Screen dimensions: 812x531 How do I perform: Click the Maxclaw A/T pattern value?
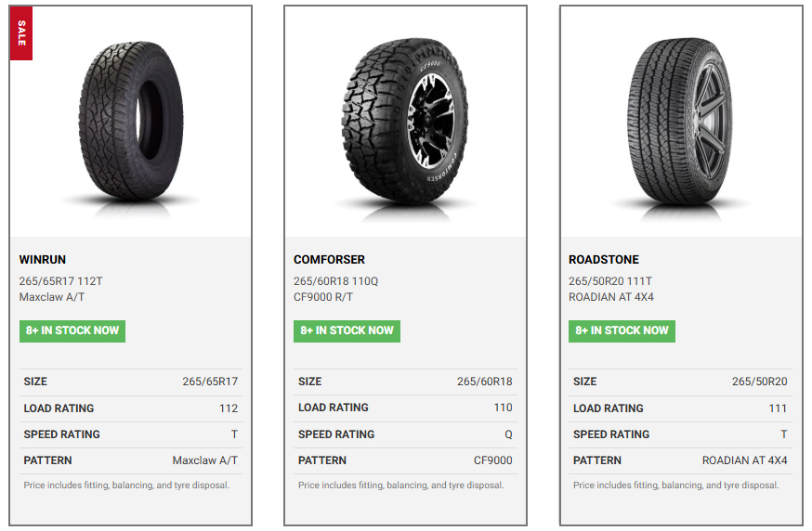click(x=204, y=460)
